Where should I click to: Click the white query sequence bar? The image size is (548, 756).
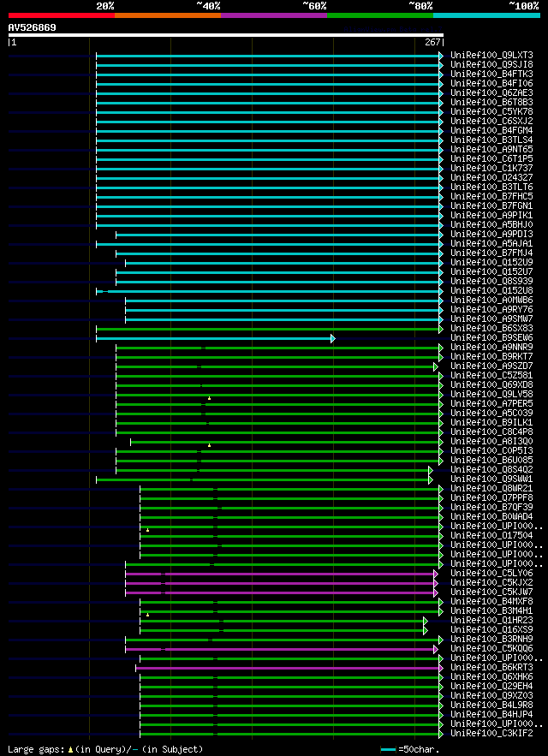pyautogui.click(x=226, y=35)
